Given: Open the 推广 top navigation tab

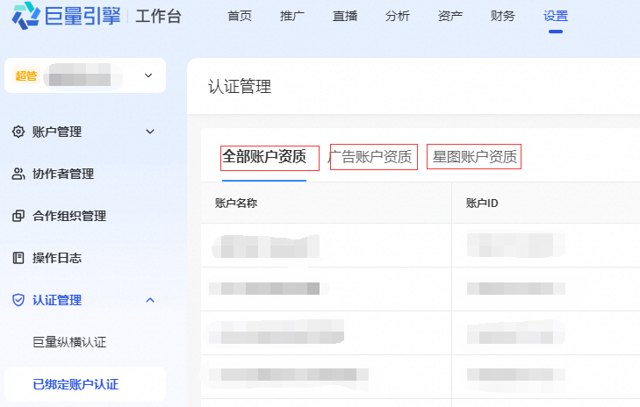Looking at the screenshot, I should point(292,16).
